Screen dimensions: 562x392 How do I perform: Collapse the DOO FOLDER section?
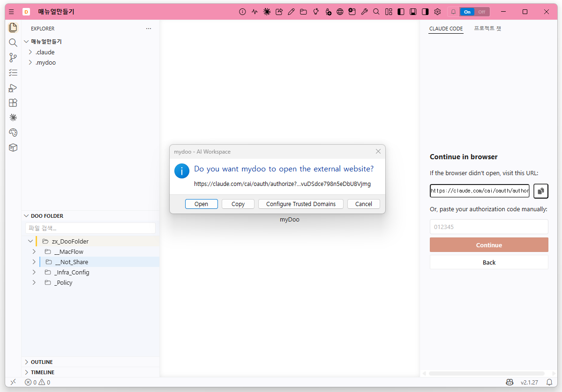26,216
